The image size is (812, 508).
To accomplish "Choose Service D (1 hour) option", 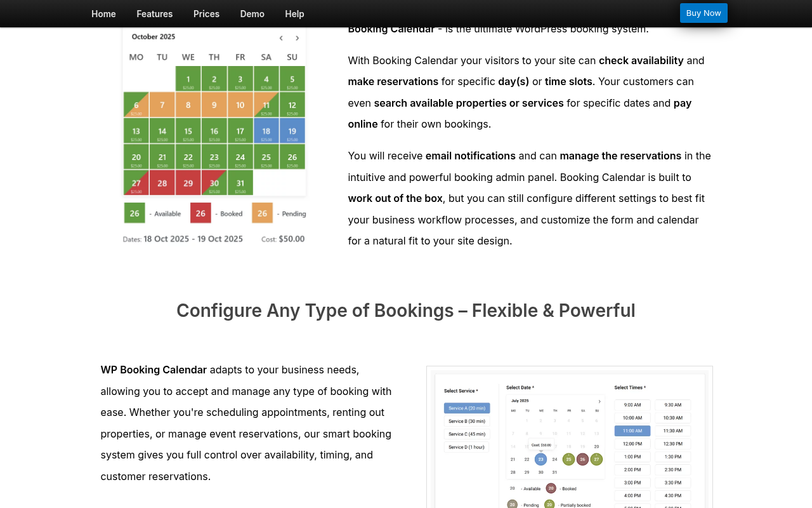I will tap(467, 447).
